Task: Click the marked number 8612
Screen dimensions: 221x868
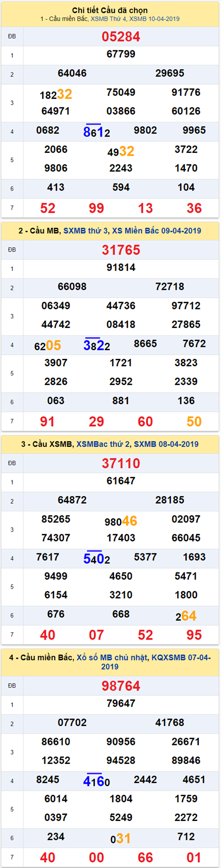Action: coord(97,132)
